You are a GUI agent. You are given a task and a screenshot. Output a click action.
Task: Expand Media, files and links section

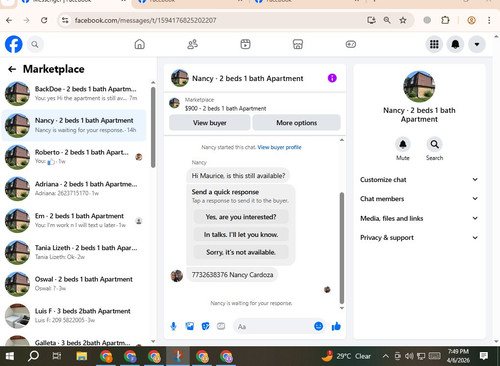[419, 218]
